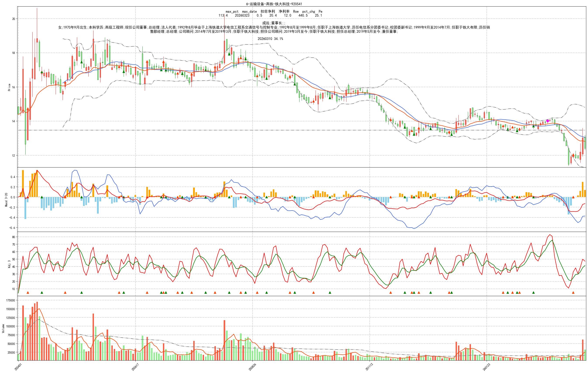
Task: Click the rightmost orange triangle in MACD panel
Action: point(573,197)
